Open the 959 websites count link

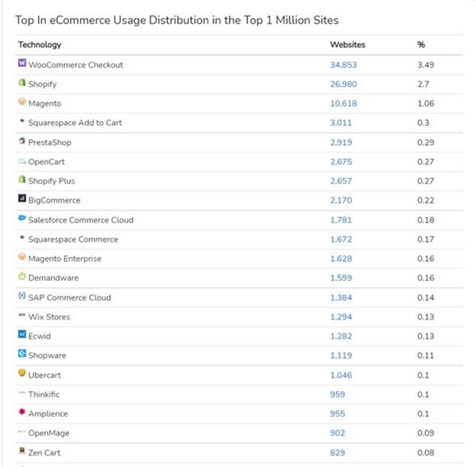click(338, 395)
